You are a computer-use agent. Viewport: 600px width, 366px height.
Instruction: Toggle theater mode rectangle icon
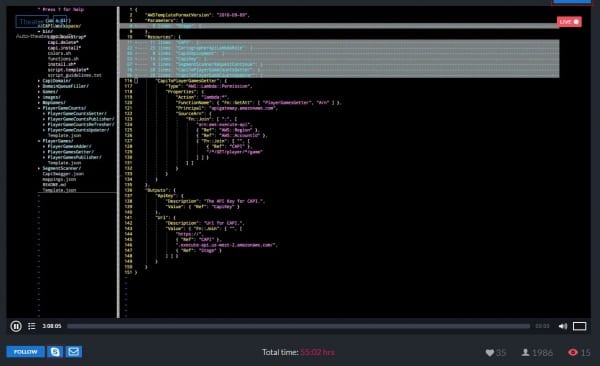tap(579, 326)
